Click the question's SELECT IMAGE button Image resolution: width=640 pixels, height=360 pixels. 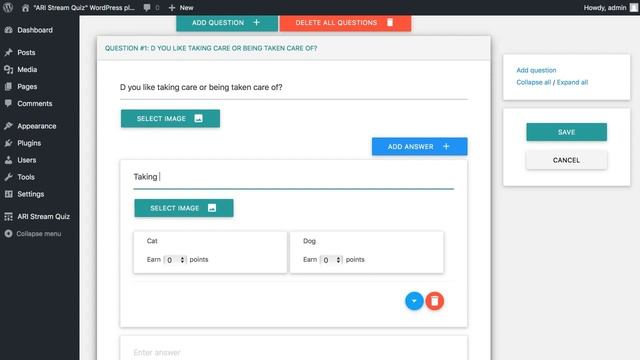(x=170, y=118)
